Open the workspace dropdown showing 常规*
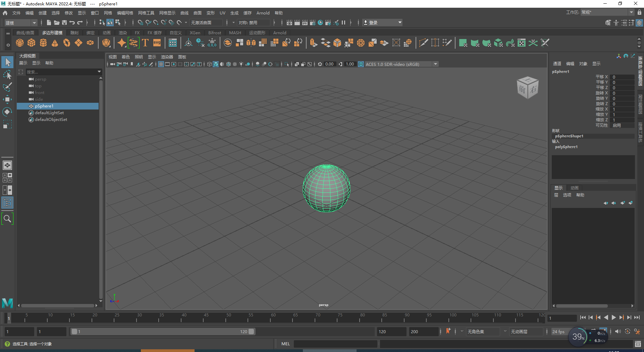This screenshot has width=644, height=352. [607, 12]
